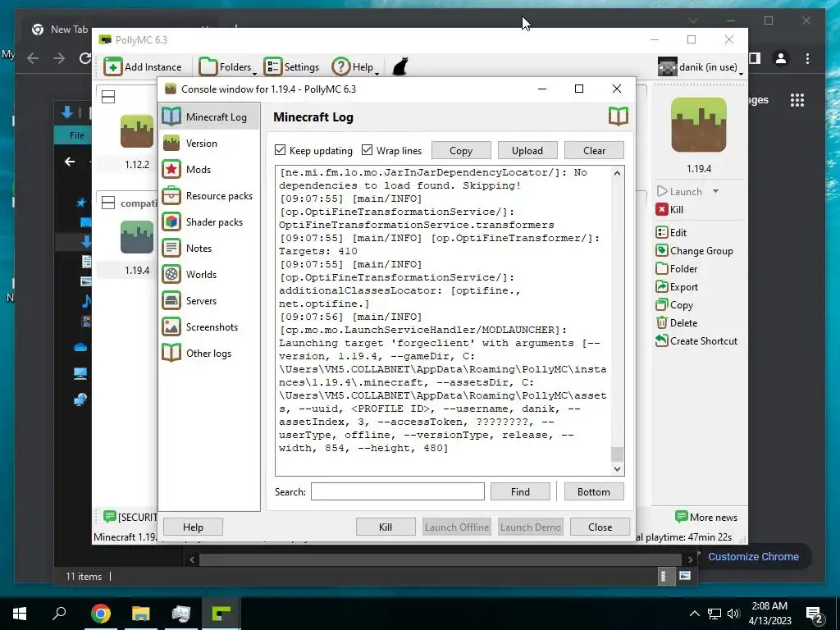840x630 pixels.
Task: Collapse the first instance group
Action: point(108,97)
